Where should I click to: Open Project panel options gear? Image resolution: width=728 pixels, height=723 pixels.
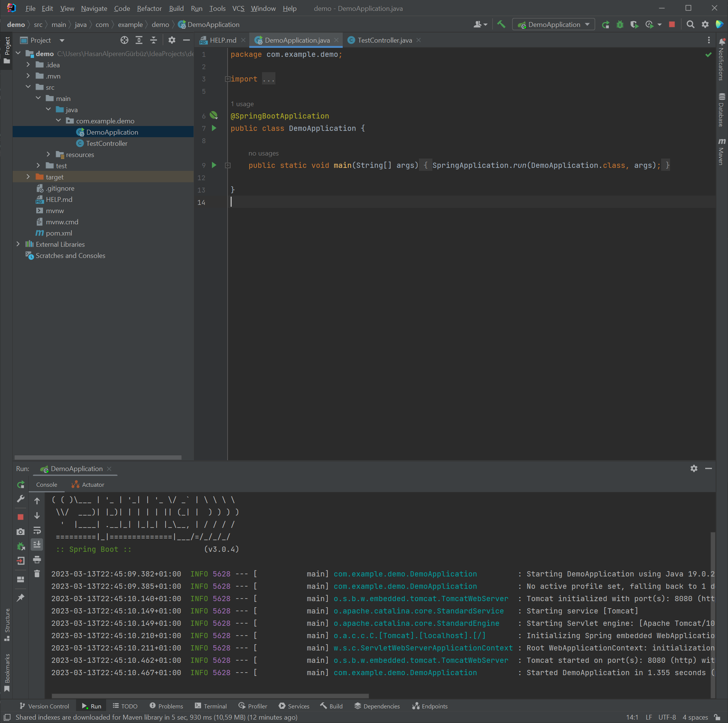click(x=172, y=40)
